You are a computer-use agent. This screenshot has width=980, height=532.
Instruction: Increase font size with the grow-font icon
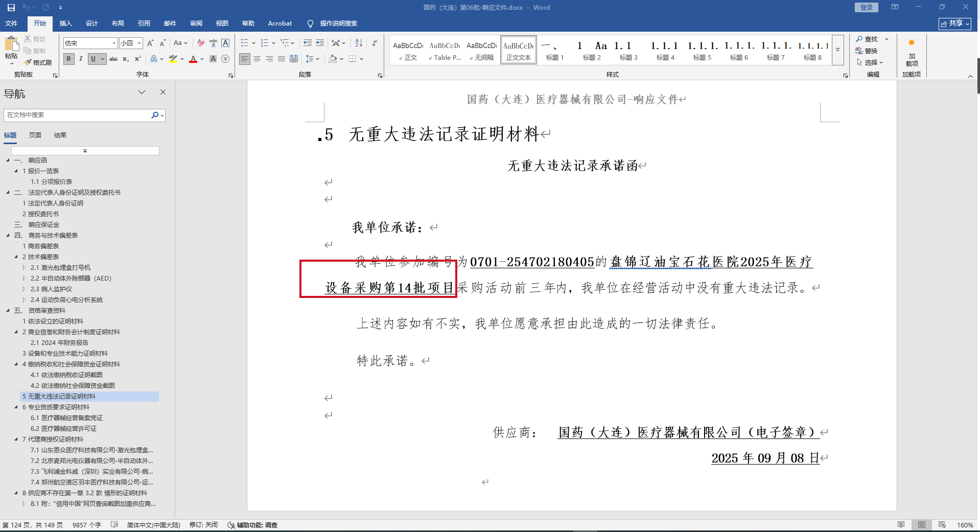[150, 43]
